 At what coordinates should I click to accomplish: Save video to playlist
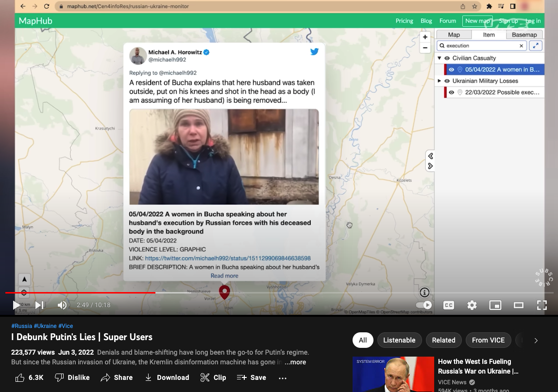[251, 377]
